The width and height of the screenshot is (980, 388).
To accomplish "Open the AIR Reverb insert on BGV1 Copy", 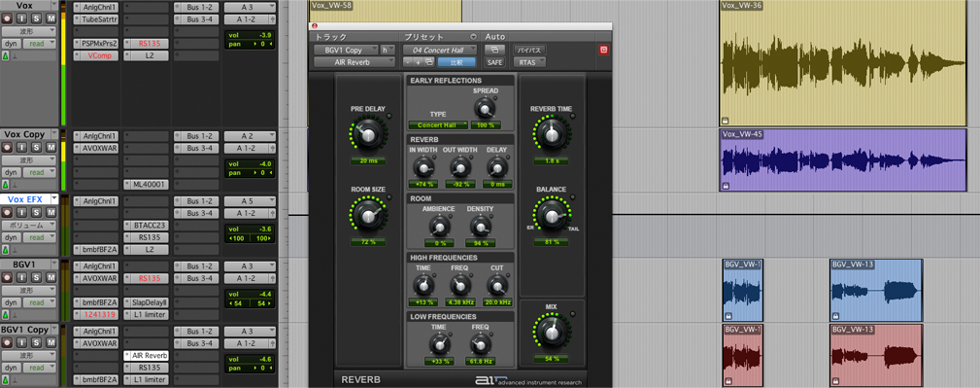I will pos(146,356).
